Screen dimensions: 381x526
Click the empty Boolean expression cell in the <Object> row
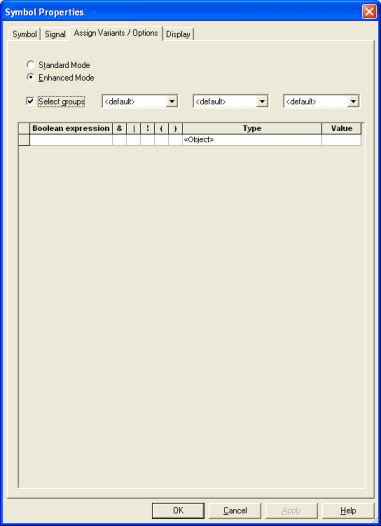pos(71,140)
